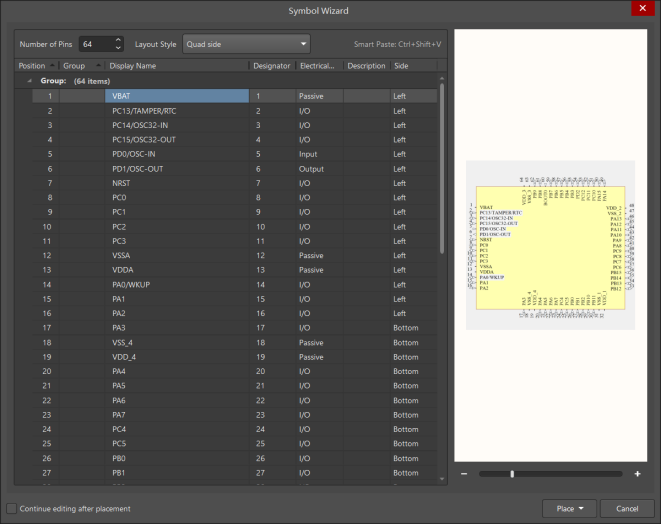Click the Number of Pins input field

coord(95,44)
